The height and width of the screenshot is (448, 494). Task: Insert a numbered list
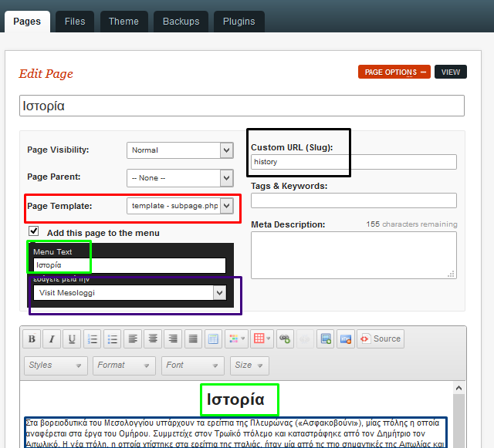pyautogui.click(x=93, y=339)
